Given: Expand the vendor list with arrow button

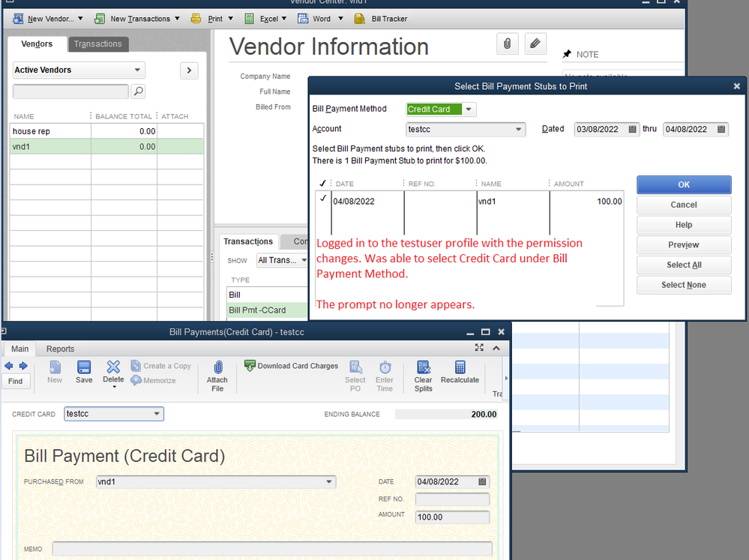Looking at the screenshot, I should pyautogui.click(x=189, y=70).
